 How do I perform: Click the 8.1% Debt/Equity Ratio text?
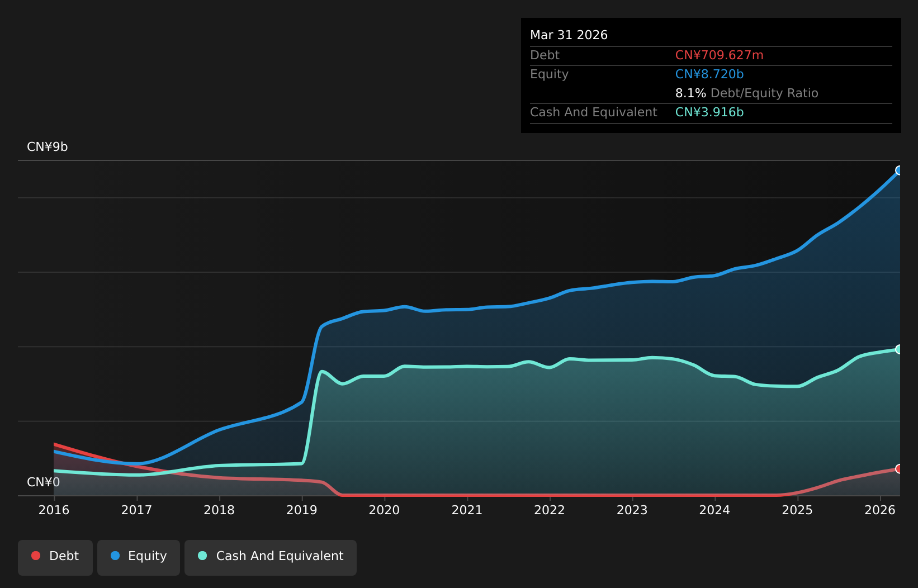pyautogui.click(x=746, y=93)
